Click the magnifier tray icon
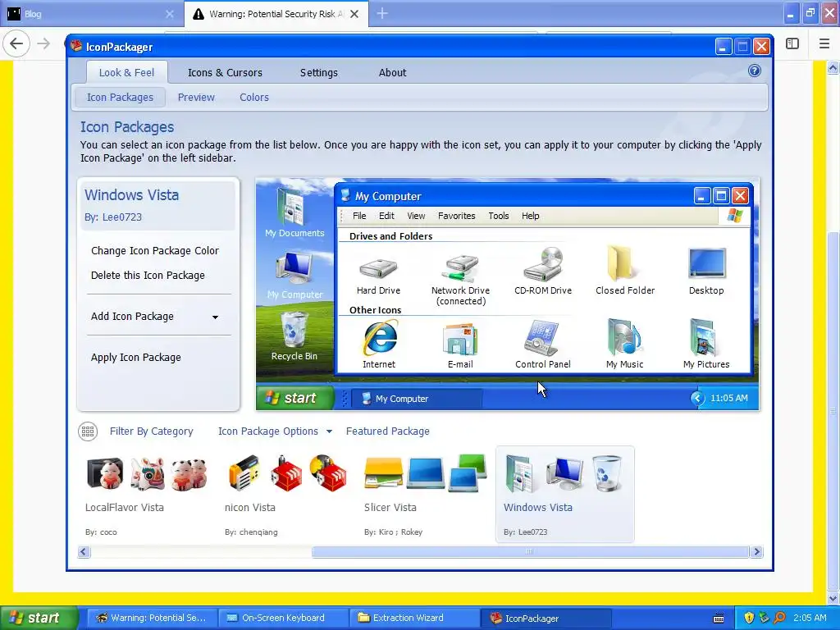The image size is (840, 630). point(779,618)
